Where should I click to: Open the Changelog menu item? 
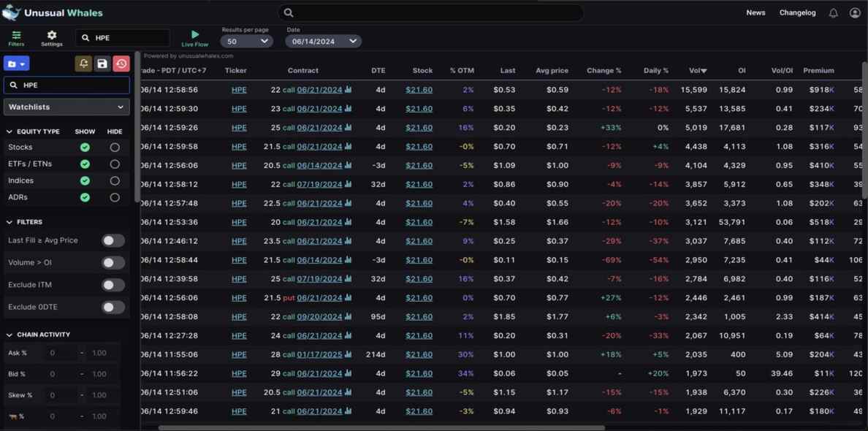tap(797, 12)
